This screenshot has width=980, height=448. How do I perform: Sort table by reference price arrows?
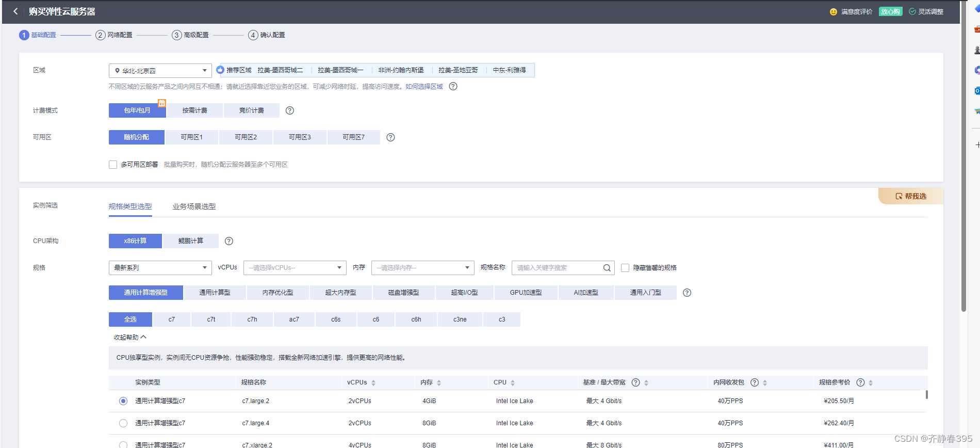(871, 383)
